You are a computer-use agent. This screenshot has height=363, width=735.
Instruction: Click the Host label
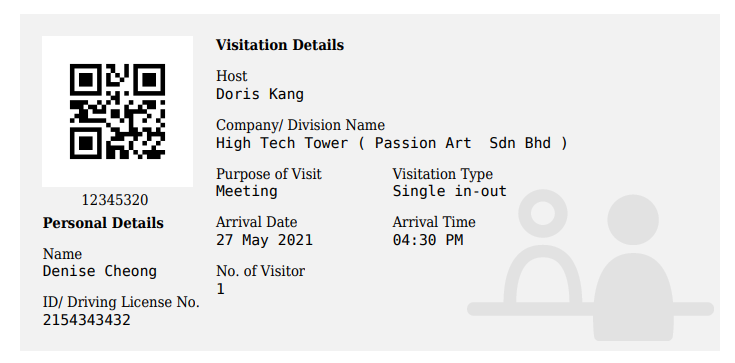pos(232,76)
